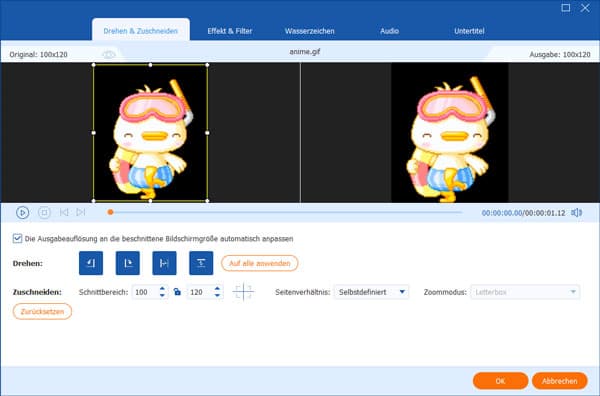Open the Untertitel tab
The image size is (600, 396).
coord(469,31)
